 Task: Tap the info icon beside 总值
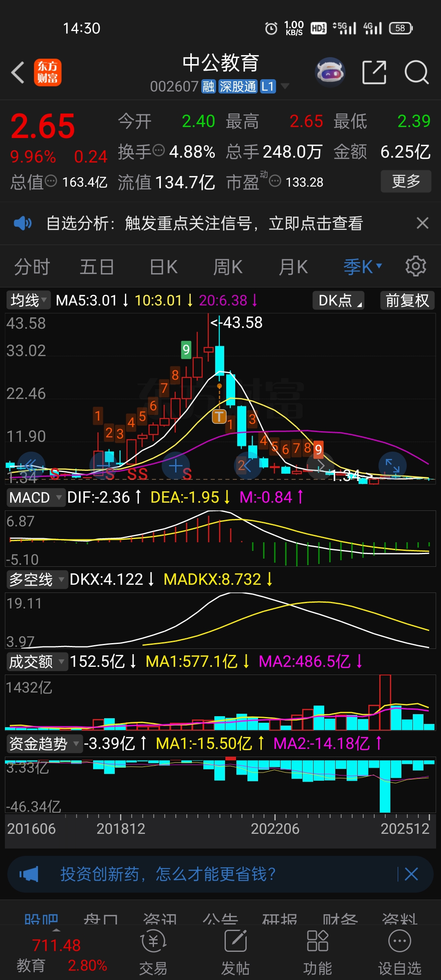[x=51, y=180]
